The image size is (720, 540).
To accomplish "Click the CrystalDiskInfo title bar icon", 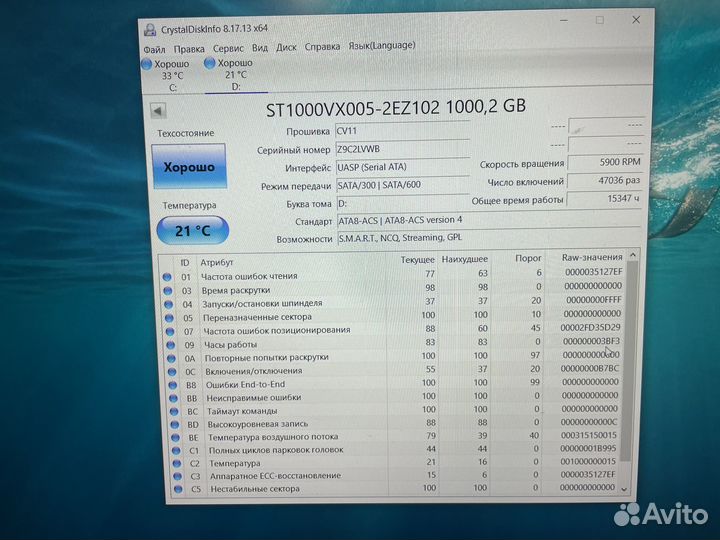I will coord(150,30).
